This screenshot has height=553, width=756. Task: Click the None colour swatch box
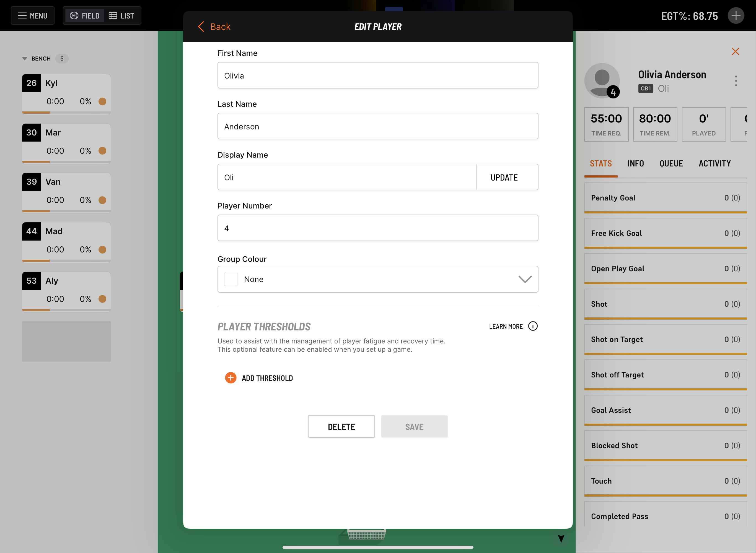(x=231, y=279)
